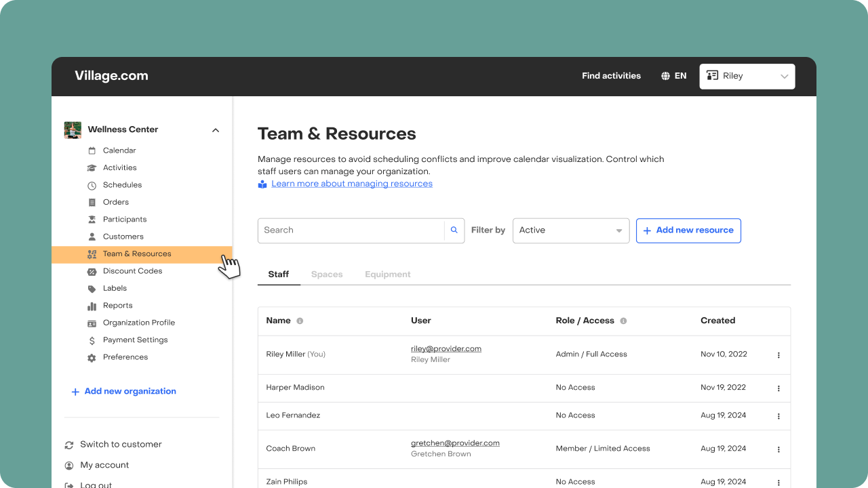Click the Switch to customer arrows icon
This screenshot has height=488, width=868.
coord(69,445)
